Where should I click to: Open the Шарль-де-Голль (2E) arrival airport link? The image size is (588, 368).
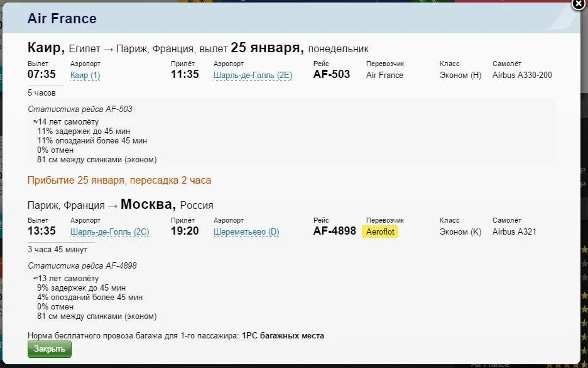coord(253,75)
